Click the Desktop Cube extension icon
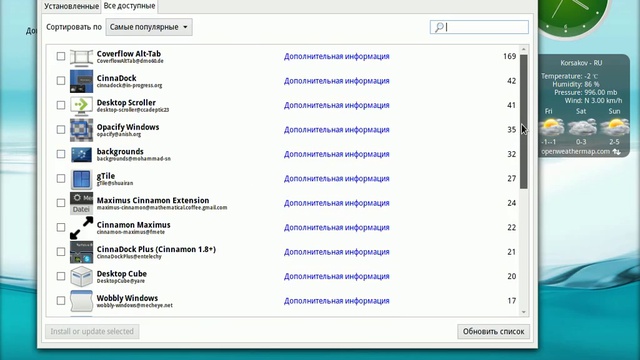Viewport: 640px width, 360px height. click(x=81, y=276)
